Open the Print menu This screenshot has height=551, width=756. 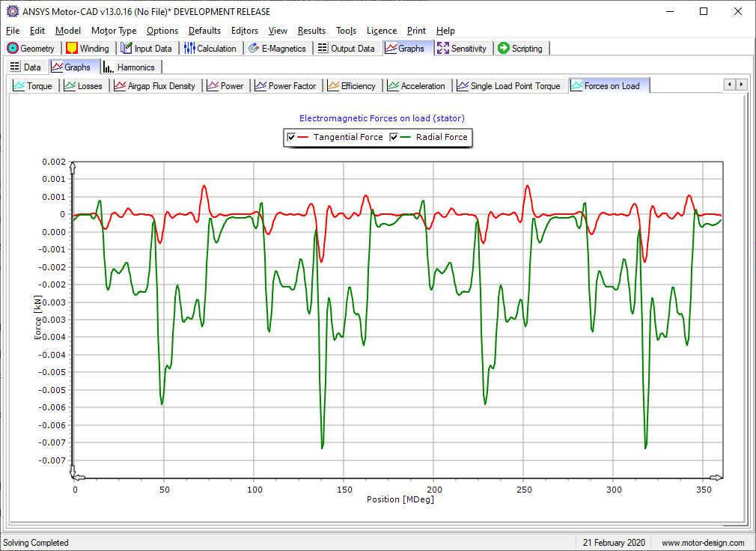pyautogui.click(x=416, y=31)
